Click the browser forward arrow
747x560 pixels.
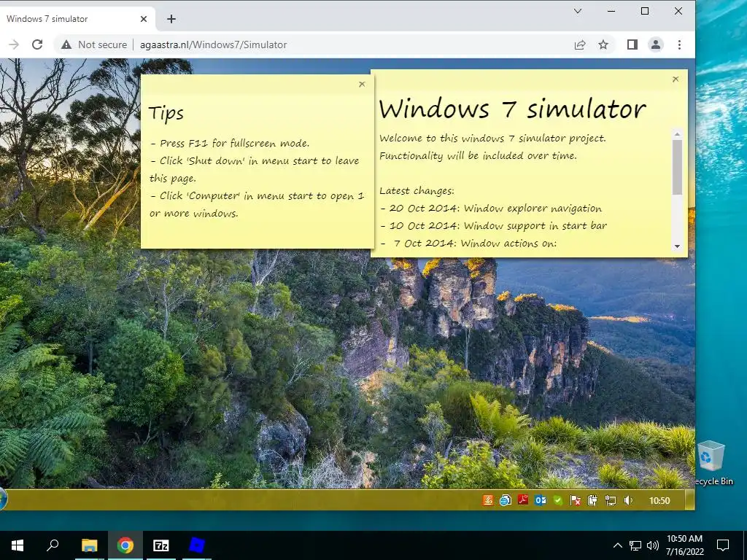(14, 44)
